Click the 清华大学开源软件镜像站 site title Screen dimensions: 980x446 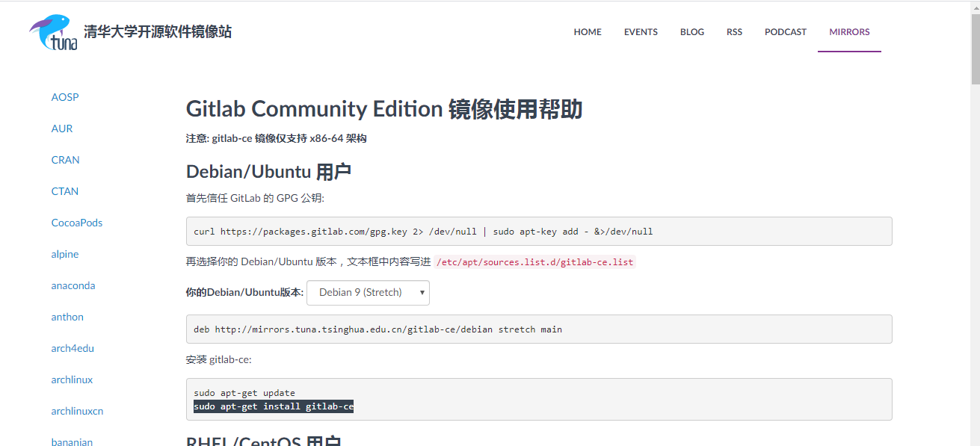(158, 31)
